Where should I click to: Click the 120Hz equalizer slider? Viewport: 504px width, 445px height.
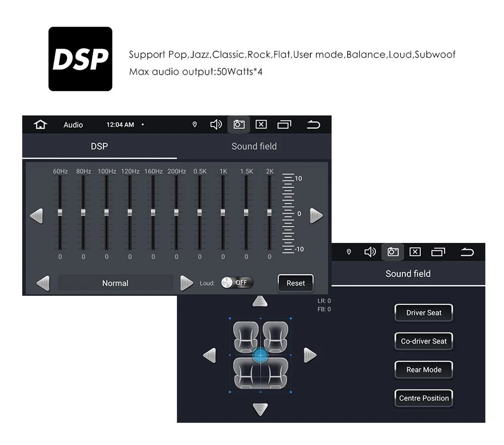click(130, 213)
